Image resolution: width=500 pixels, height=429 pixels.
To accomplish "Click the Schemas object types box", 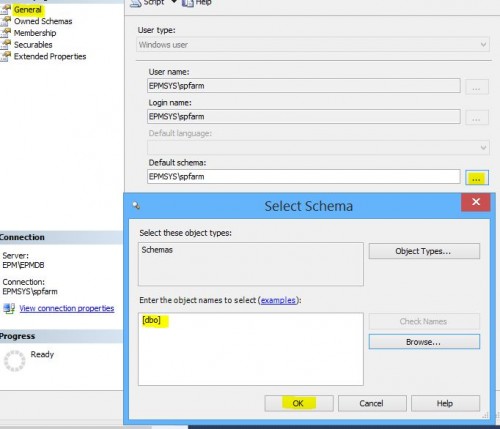I will [251, 264].
